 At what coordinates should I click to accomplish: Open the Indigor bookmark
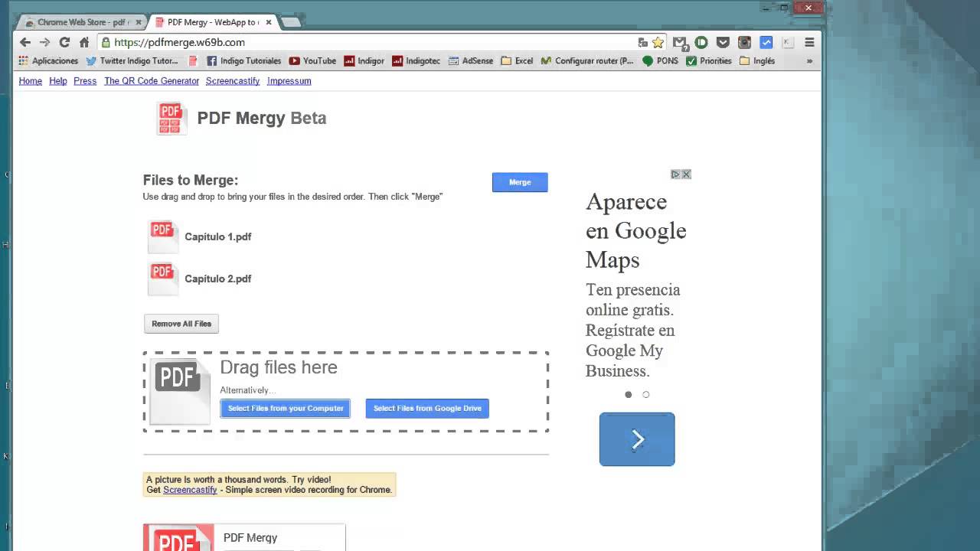364,61
